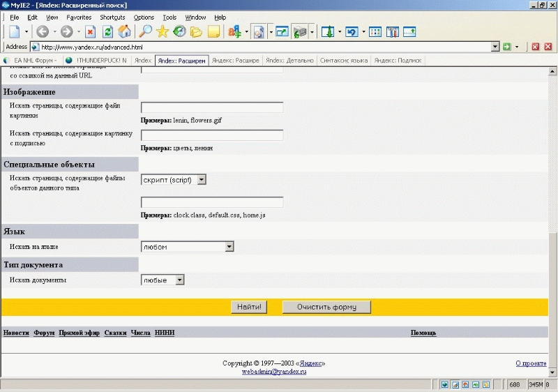The image size is (558, 392).
Task: Click the 'Найти!' search button
Action: 249,307
